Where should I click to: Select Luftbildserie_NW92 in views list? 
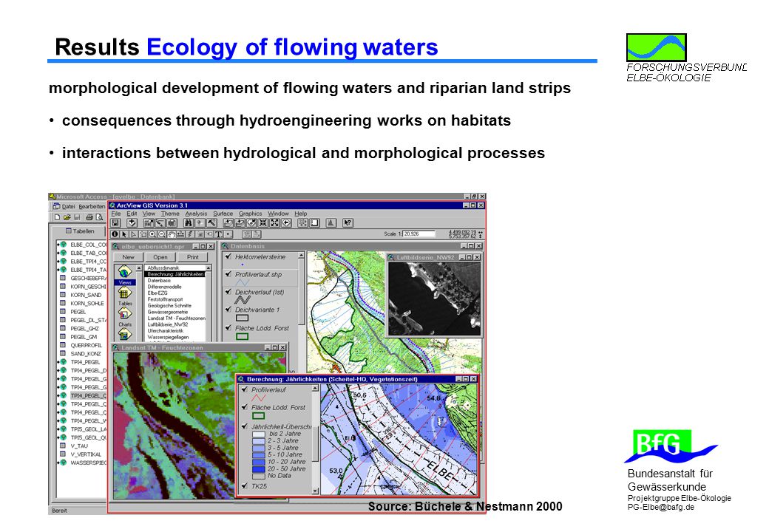point(167,324)
